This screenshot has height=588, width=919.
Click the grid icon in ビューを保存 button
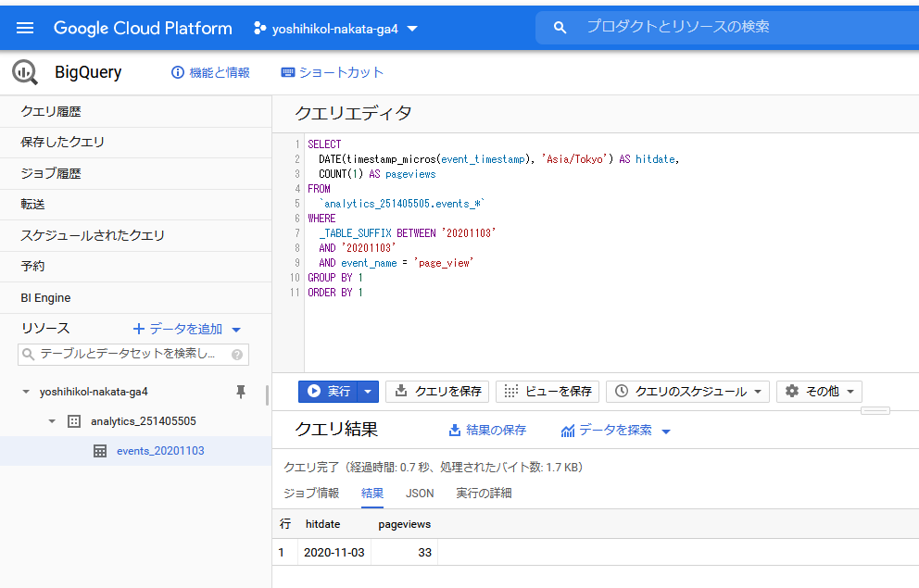[511, 391]
